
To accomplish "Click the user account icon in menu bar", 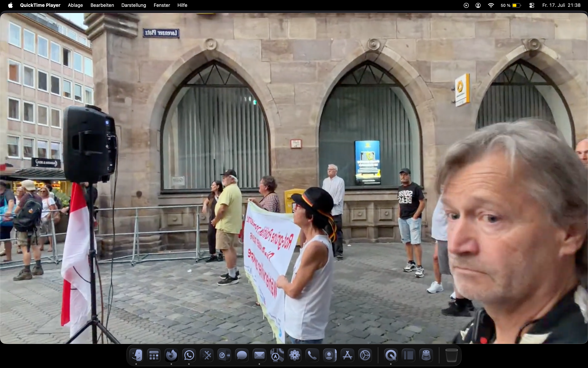I will pos(478,5).
